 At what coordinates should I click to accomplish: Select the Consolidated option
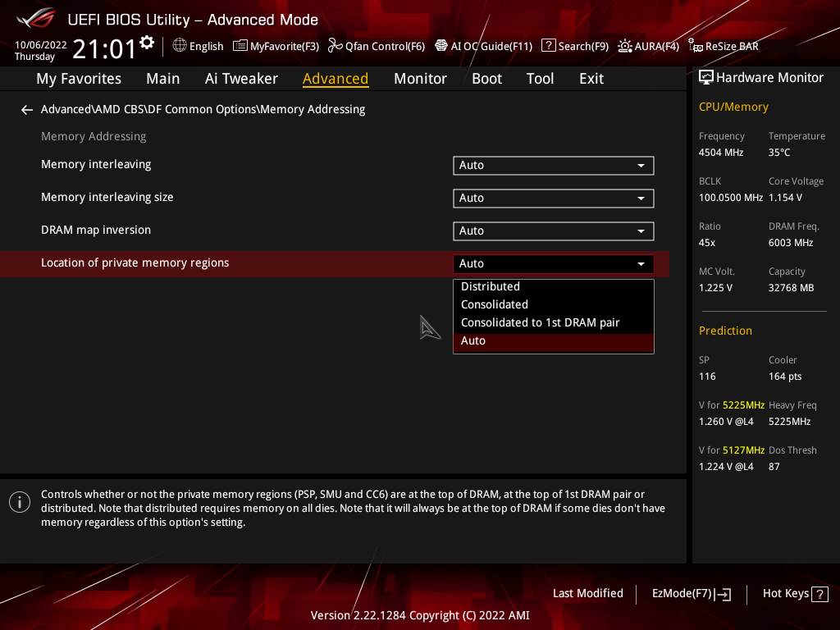point(495,304)
